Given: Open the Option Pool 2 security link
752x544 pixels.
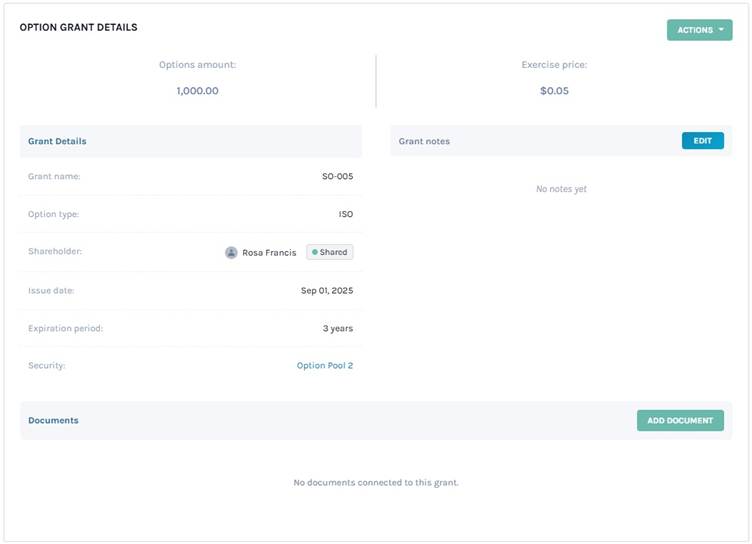Looking at the screenshot, I should [x=324, y=366].
